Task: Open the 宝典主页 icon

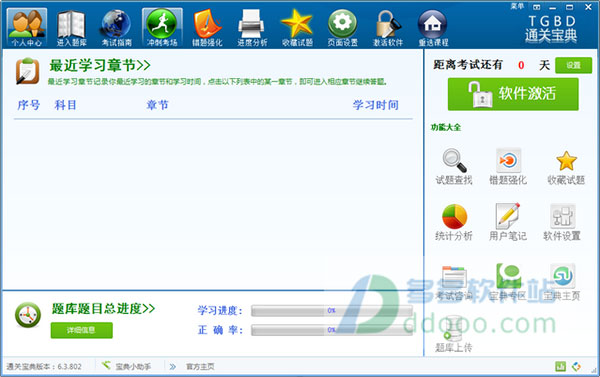Action: coord(562,282)
